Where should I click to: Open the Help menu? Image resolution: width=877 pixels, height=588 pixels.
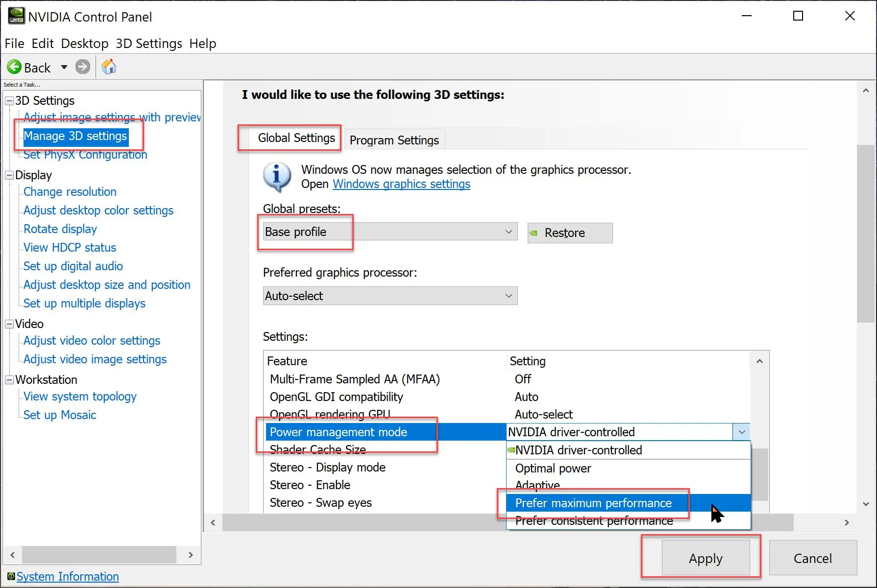tap(203, 44)
